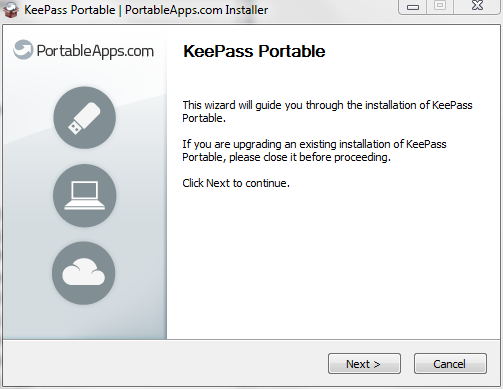Click the cloud icon in sidebar

84,273
